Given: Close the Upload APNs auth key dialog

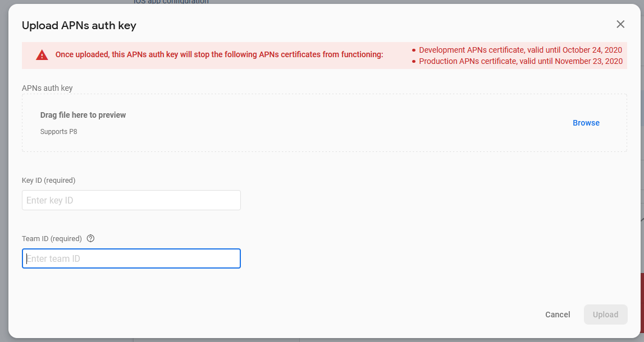Looking at the screenshot, I should pyautogui.click(x=620, y=24).
